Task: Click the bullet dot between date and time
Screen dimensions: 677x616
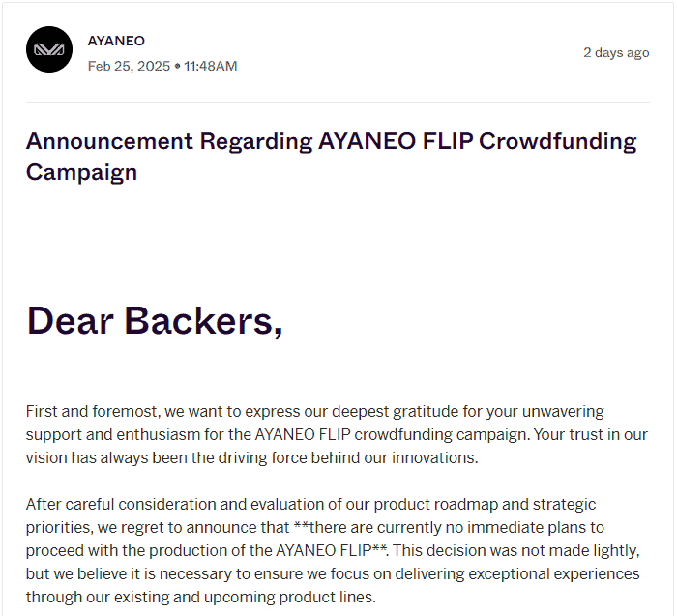Action: pos(177,66)
